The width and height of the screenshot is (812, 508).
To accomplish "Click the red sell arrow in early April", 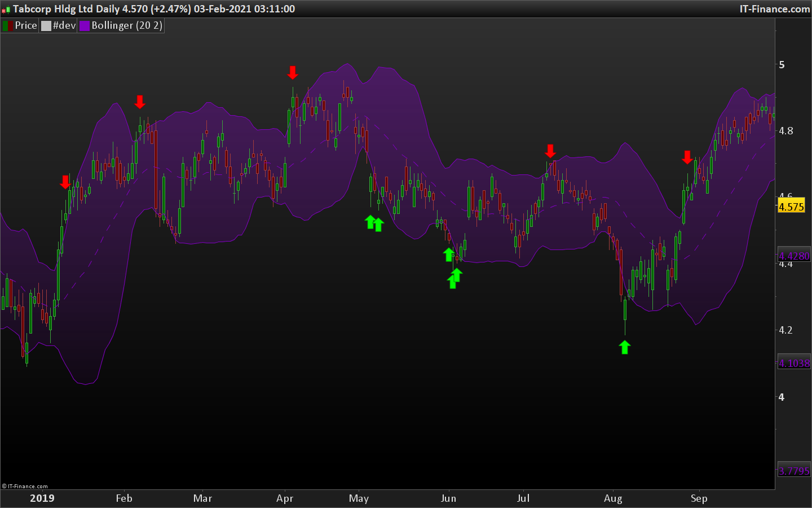I will pos(292,72).
